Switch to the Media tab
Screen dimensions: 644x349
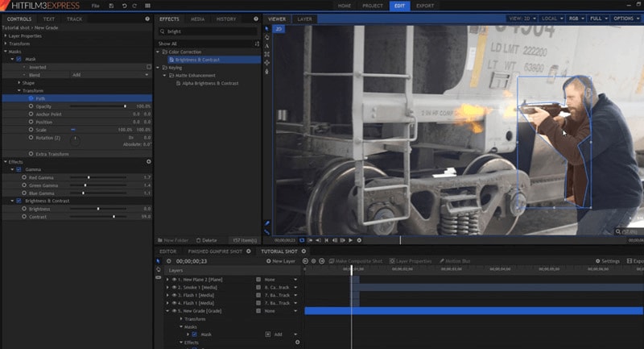197,19
